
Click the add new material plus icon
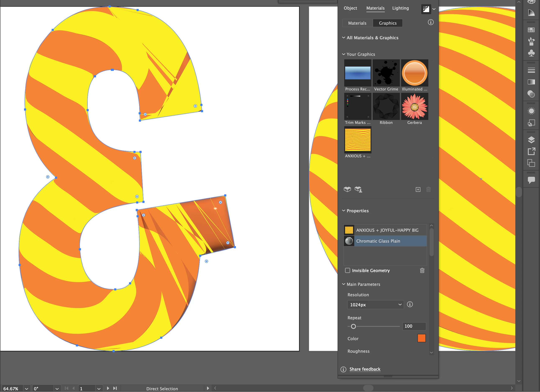click(x=418, y=189)
